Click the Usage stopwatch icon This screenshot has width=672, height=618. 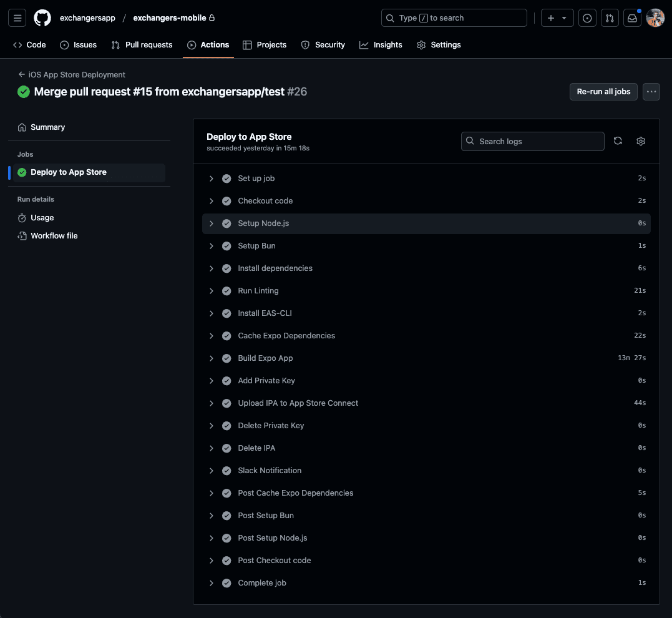(22, 218)
